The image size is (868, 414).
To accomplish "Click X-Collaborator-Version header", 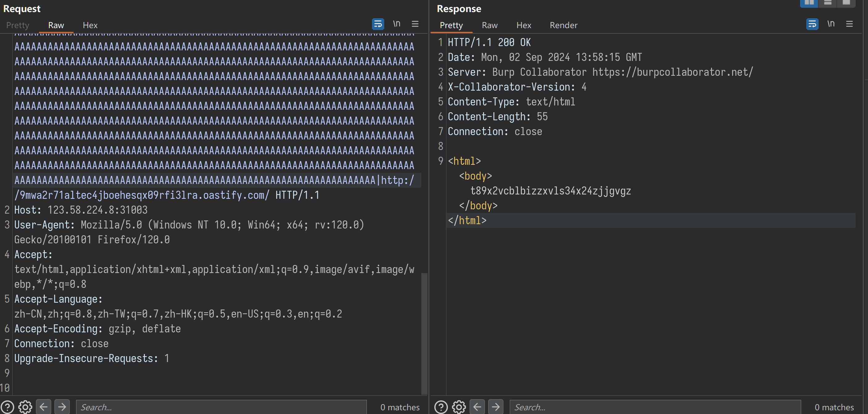I will [x=517, y=87].
